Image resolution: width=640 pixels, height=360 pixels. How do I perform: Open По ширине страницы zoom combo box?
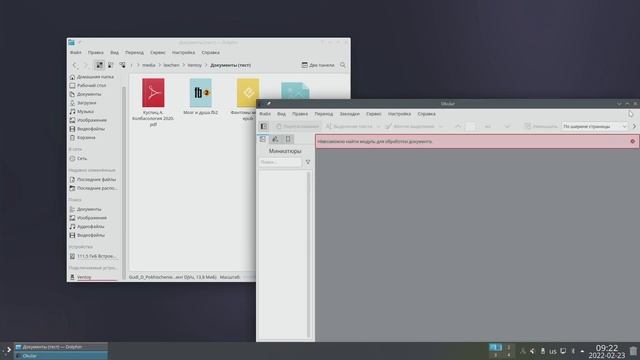click(594, 127)
